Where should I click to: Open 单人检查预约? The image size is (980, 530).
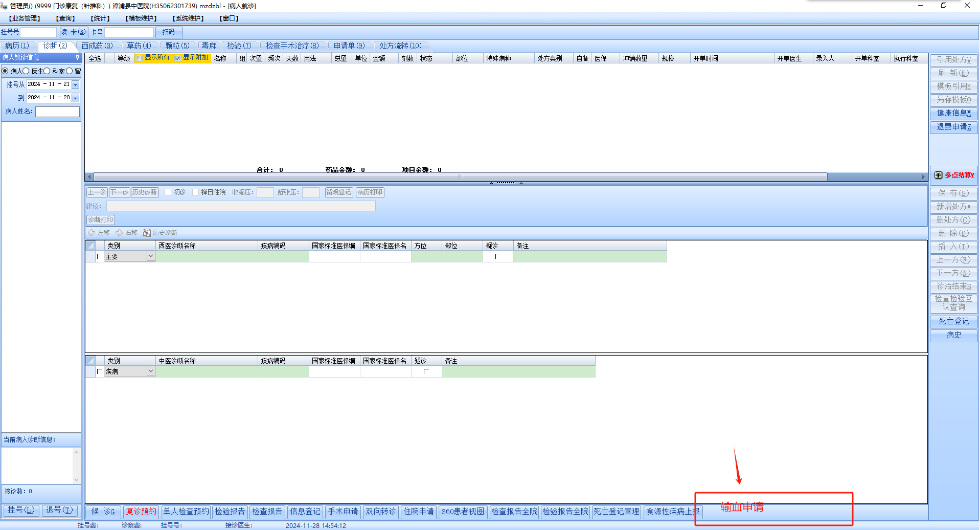click(186, 512)
